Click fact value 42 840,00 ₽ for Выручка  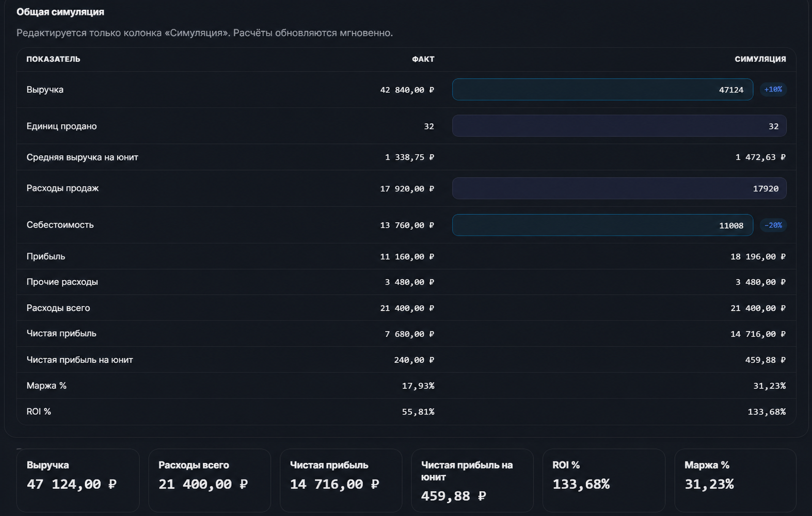407,90
